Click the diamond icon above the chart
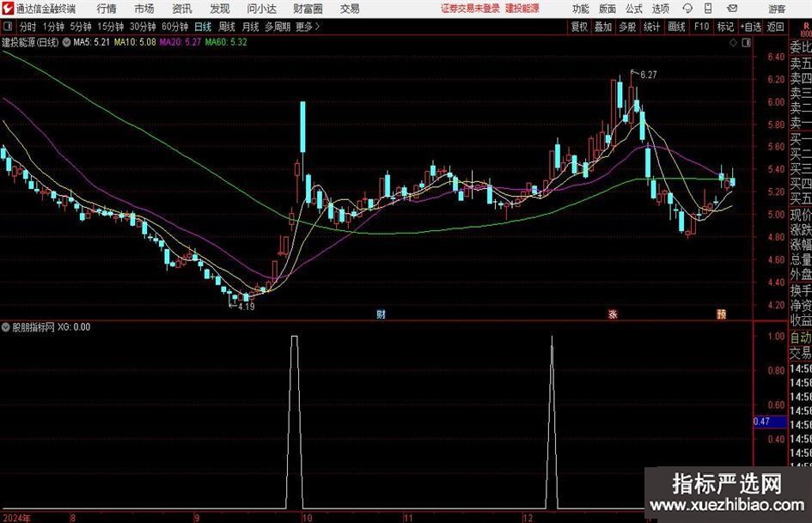812x523 pixels. click(x=733, y=43)
